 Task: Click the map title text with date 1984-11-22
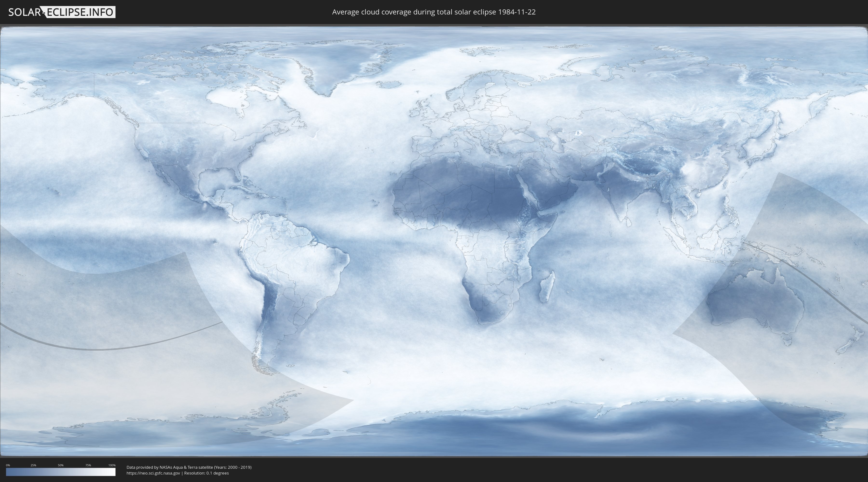(x=434, y=12)
